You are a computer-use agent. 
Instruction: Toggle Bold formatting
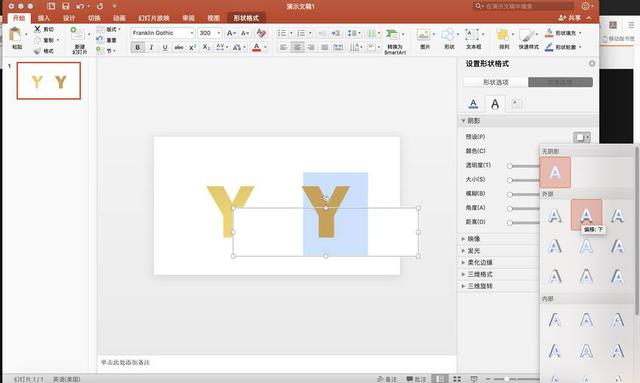(138, 47)
